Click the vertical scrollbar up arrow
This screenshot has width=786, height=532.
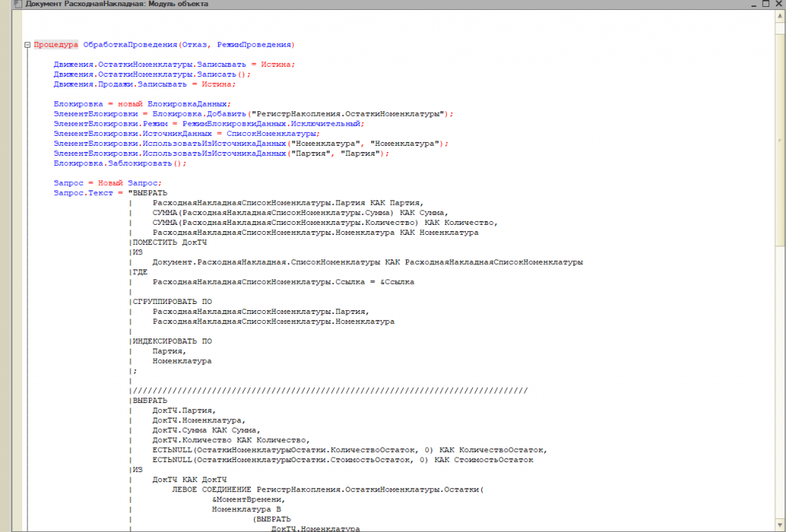pos(781,15)
